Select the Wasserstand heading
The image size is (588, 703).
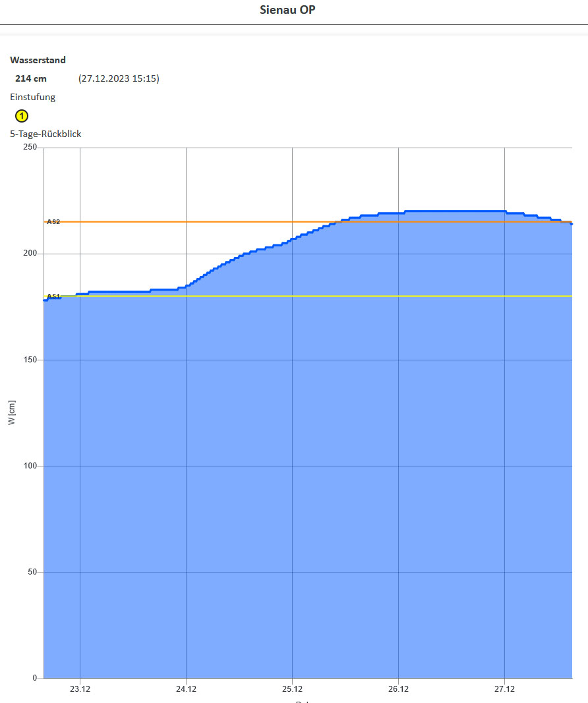(38, 60)
